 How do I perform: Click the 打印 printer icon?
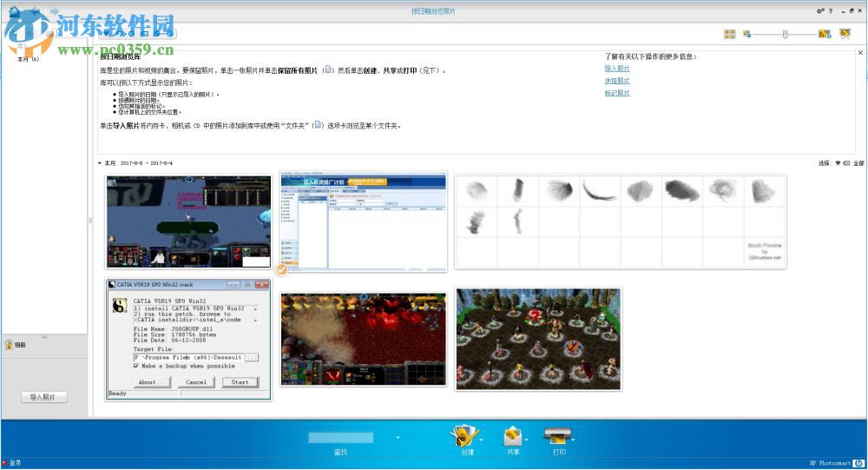click(557, 437)
